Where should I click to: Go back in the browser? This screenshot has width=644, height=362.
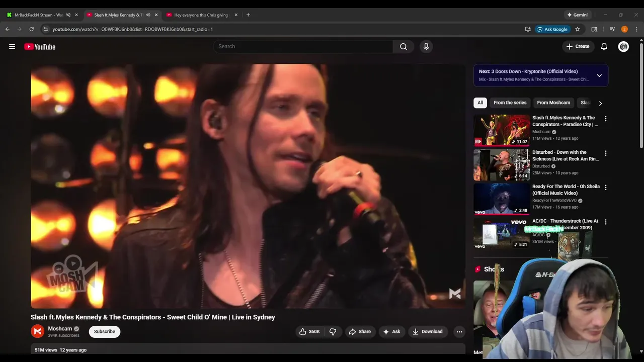(8, 29)
